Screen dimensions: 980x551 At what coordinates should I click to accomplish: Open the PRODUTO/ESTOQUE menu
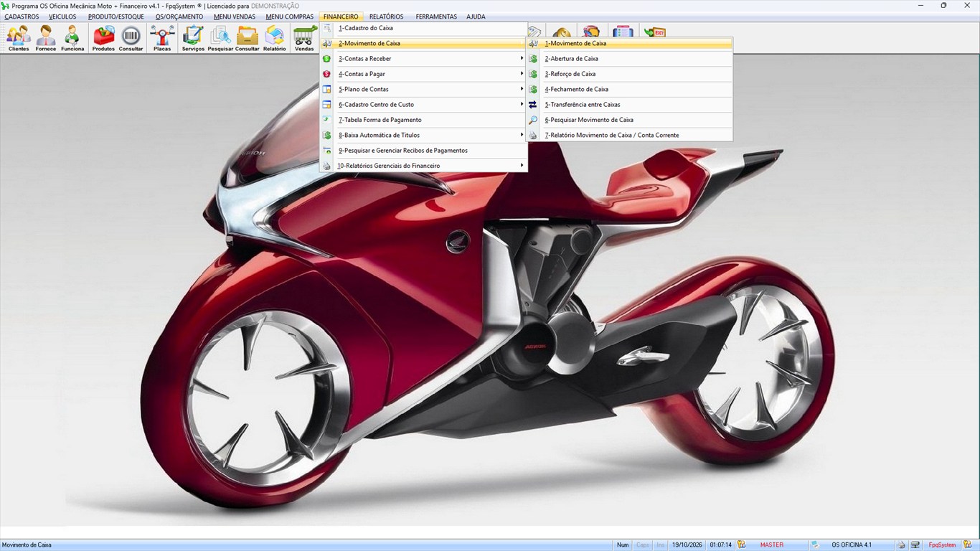click(x=116, y=17)
